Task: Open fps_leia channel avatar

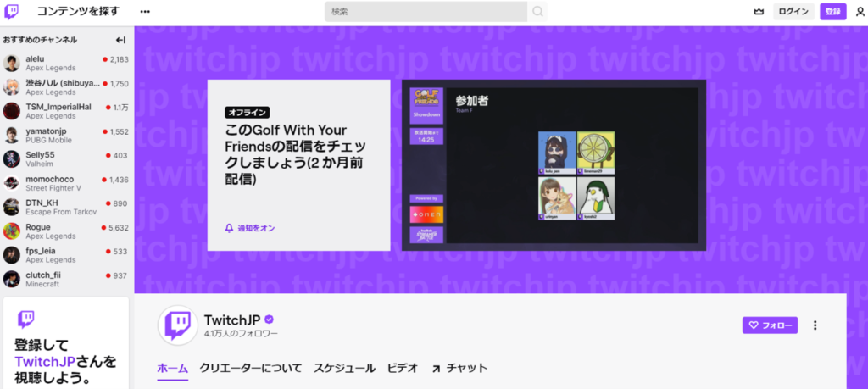Action: [x=12, y=255]
